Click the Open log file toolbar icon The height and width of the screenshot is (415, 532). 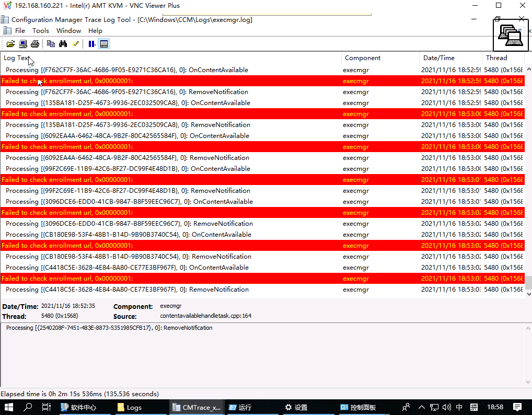click(10, 44)
